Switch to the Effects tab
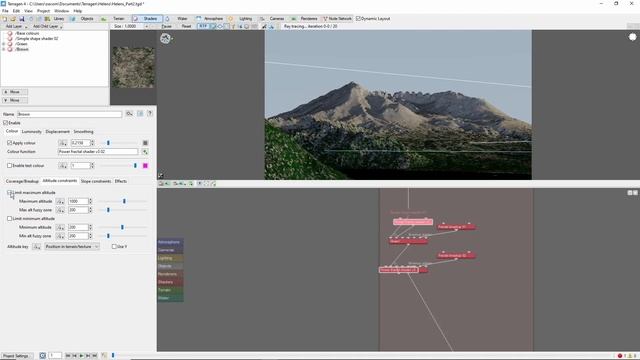Image resolution: width=640 pixels, height=360 pixels. tap(120, 181)
